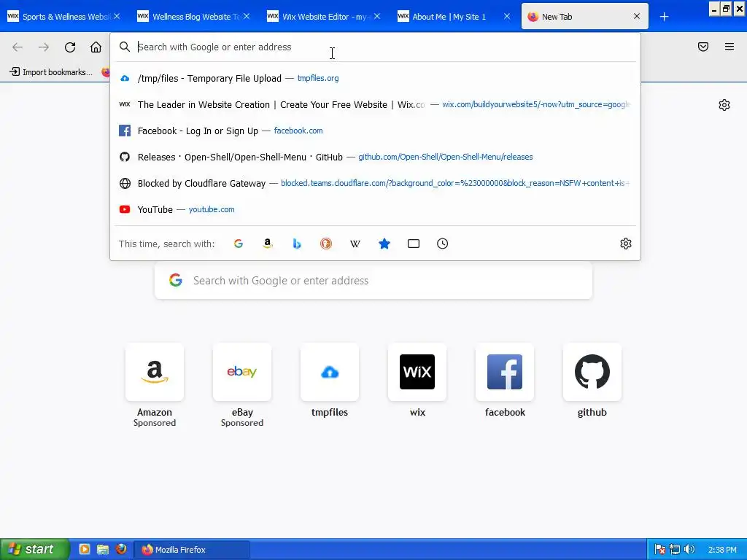Select the Wix Leader in Website Creation suggestion

point(376,104)
